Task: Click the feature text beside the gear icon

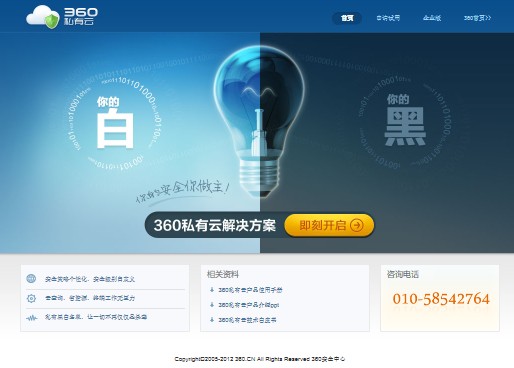Action: (90, 298)
